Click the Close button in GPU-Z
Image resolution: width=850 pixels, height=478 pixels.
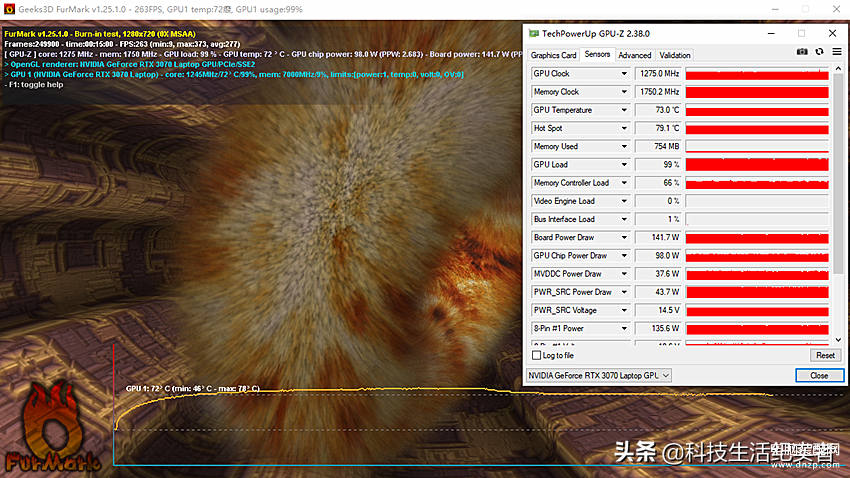tap(819, 376)
